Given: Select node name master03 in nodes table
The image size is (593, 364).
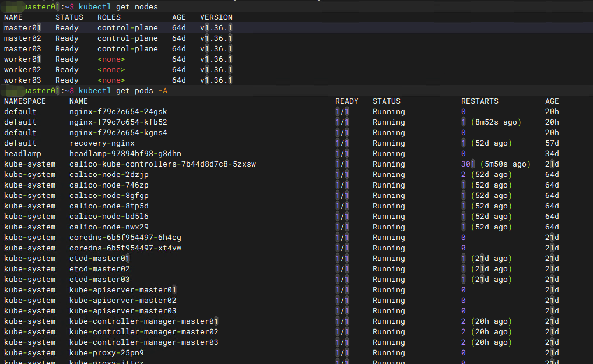Looking at the screenshot, I should pyautogui.click(x=22, y=49).
